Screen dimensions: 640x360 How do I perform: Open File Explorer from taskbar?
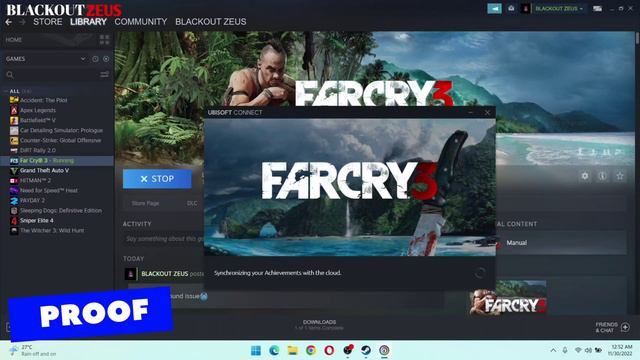click(293, 350)
